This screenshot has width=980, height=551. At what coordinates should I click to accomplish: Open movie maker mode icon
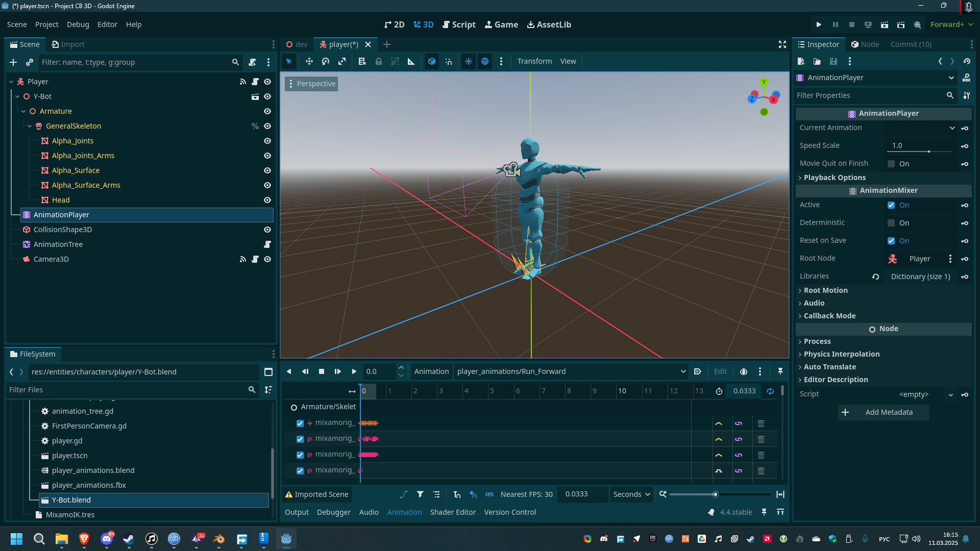coord(917,24)
